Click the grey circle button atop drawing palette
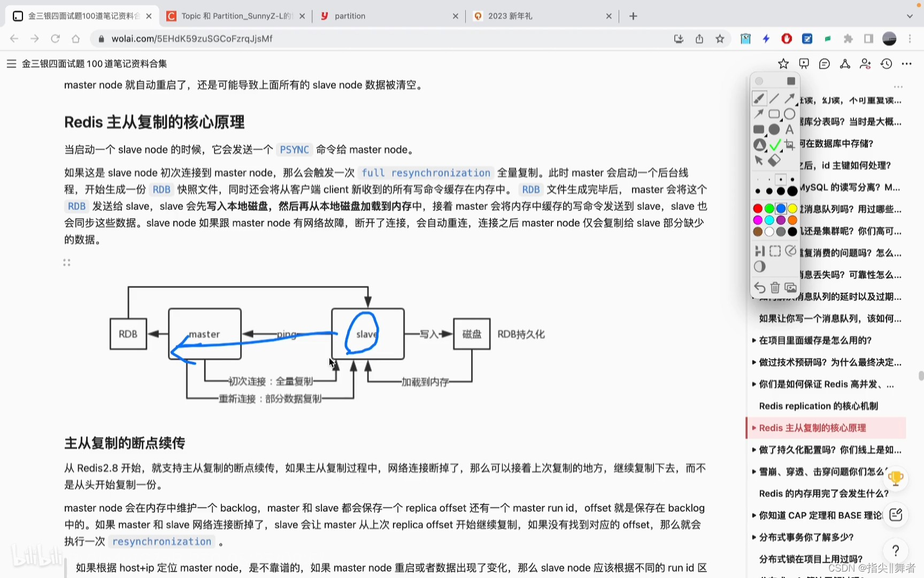The width and height of the screenshot is (924, 578). click(759, 81)
